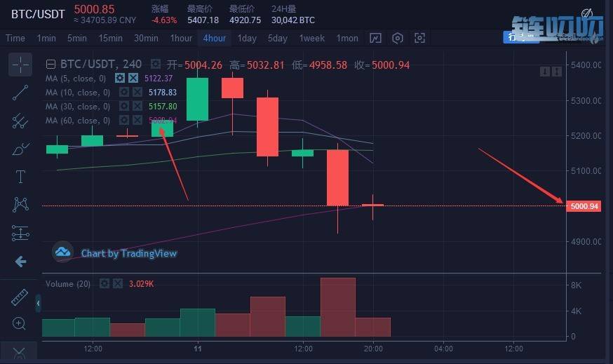The height and width of the screenshot is (364, 613).
Task: Toggle fullscreen mode icon in top toolbar
Action: 419,38
